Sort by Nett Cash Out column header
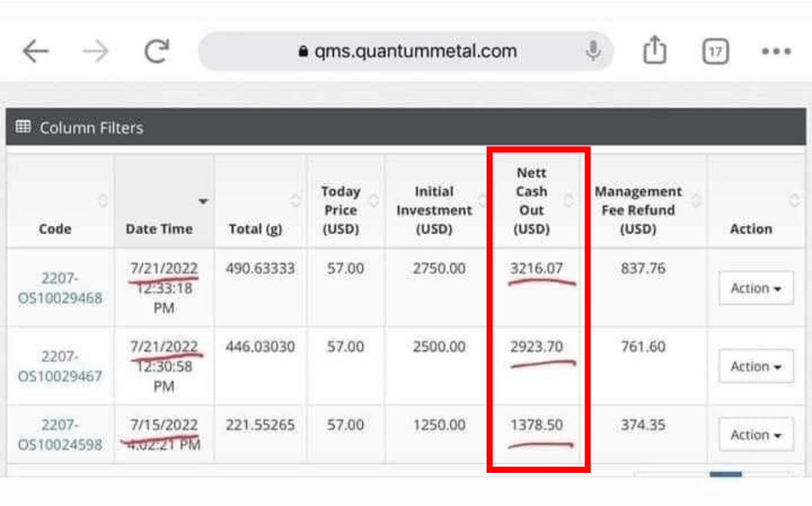812x506 pixels. click(x=532, y=201)
